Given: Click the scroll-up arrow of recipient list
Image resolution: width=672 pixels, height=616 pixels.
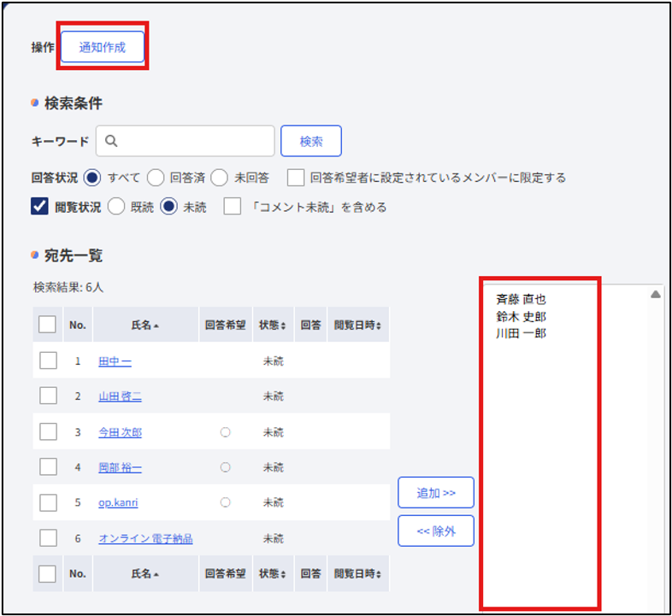Looking at the screenshot, I should tap(655, 294).
